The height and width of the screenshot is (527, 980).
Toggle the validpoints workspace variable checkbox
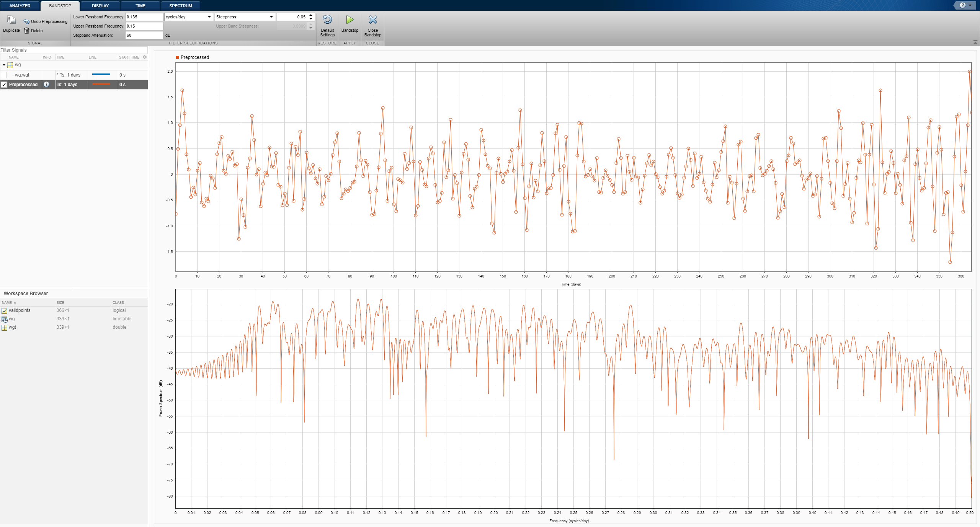coord(5,311)
